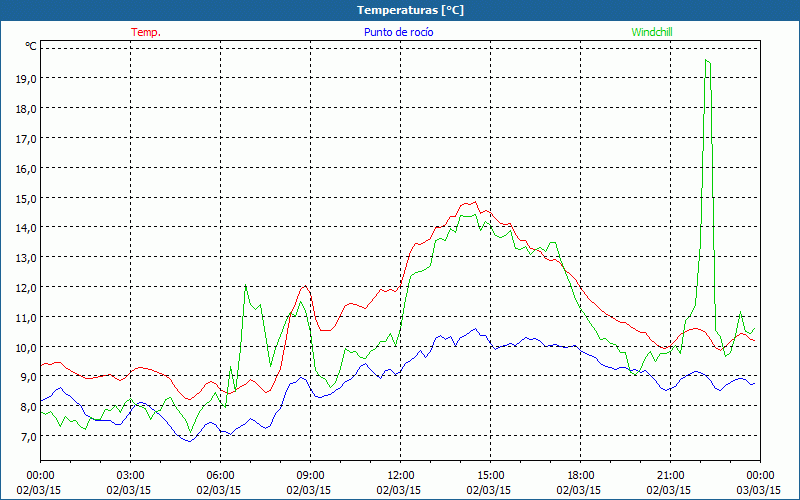Click the °C unit label on the axis
The image size is (800, 500).
[x=31, y=46]
